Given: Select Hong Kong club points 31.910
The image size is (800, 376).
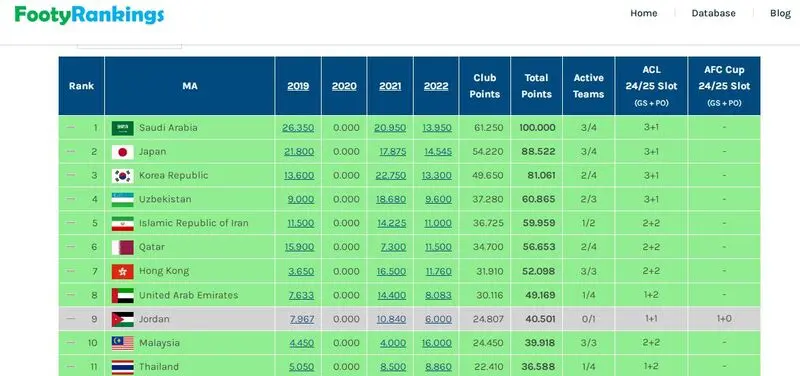Looking at the screenshot, I should (489, 271).
